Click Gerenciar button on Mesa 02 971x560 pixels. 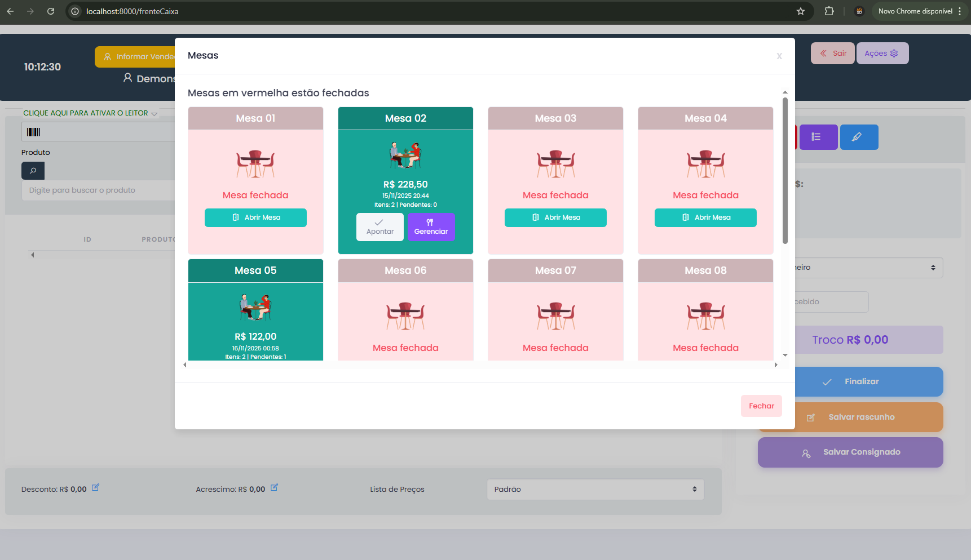(x=431, y=227)
